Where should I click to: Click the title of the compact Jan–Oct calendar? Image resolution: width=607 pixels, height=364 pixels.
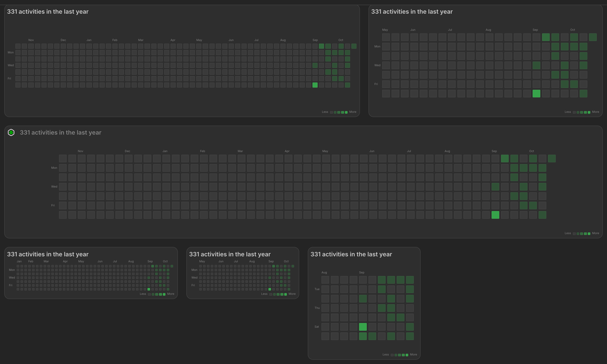(x=48, y=254)
